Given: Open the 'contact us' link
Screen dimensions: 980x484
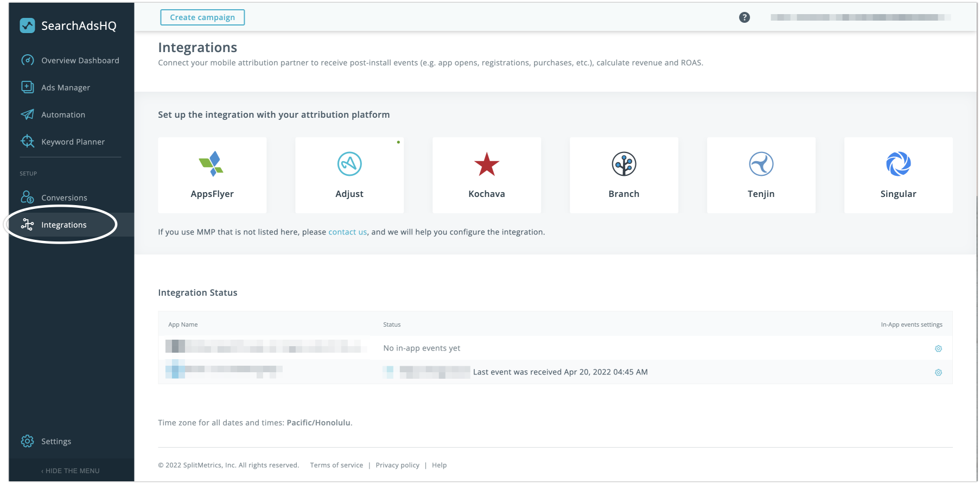Looking at the screenshot, I should tap(347, 232).
